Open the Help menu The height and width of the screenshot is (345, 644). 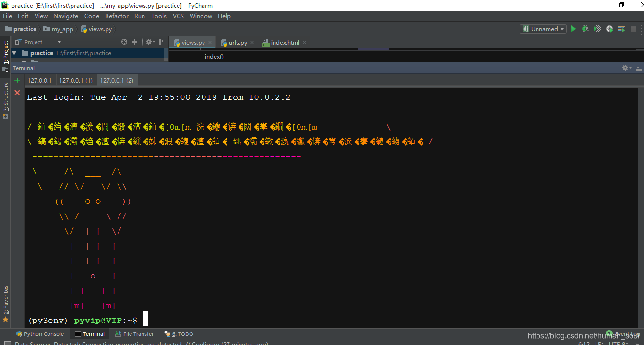tap(224, 16)
